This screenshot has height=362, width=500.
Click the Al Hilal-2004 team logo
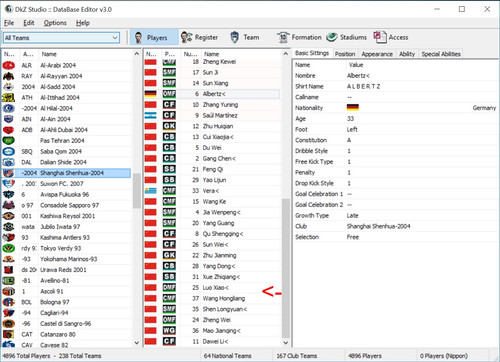point(8,108)
